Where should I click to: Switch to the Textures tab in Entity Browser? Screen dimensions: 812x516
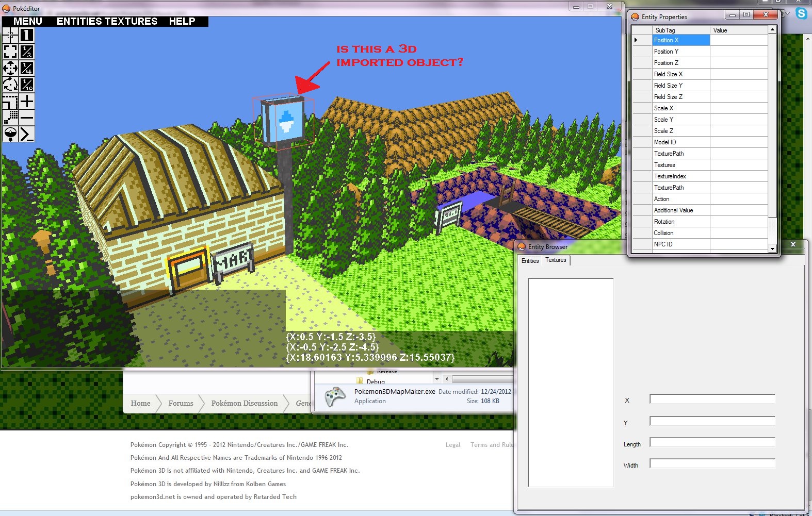[556, 260]
